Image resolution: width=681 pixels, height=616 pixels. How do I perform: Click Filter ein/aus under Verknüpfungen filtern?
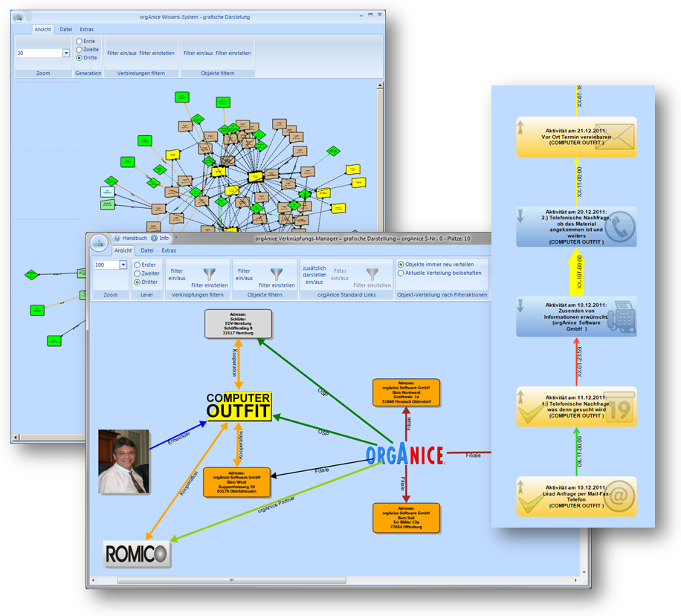[x=177, y=274]
